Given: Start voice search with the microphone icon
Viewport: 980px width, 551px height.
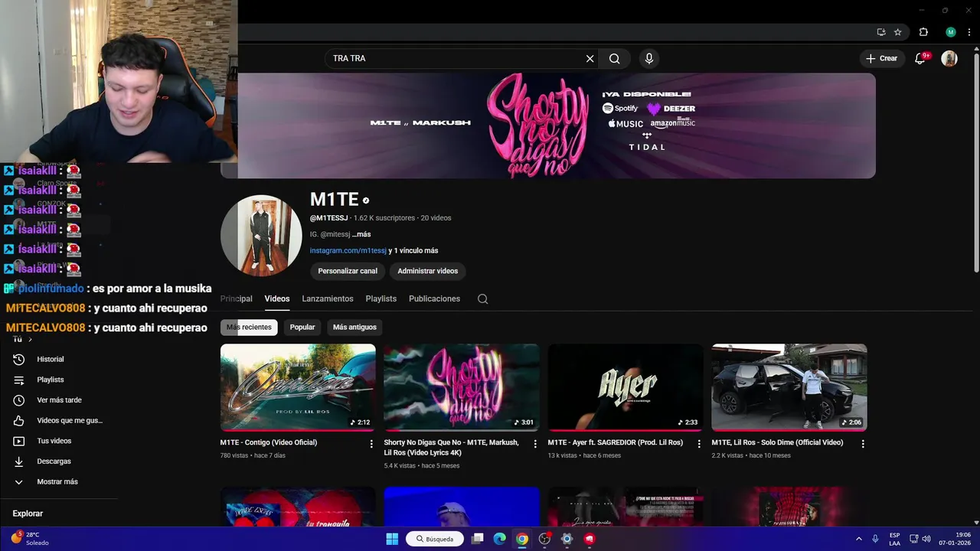Looking at the screenshot, I should tap(649, 58).
